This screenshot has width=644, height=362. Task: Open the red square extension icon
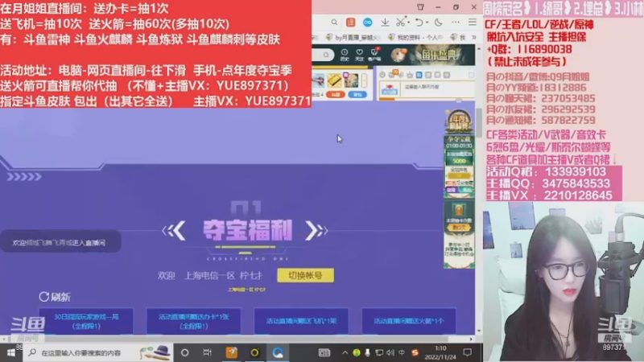pyautogui.click(x=350, y=23)
